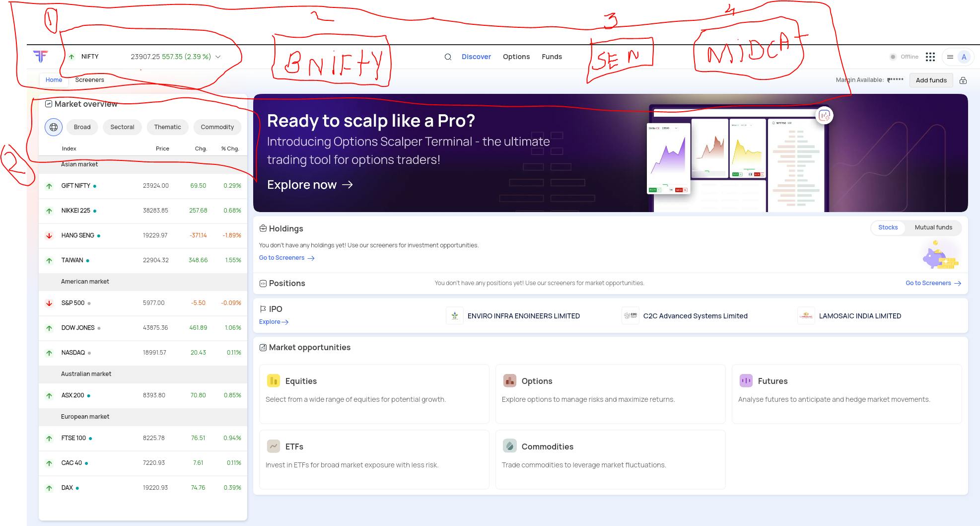Viewport: 980px width, 526px height.
Task: Switch to the Screeners tab
Action: [90, 80]
